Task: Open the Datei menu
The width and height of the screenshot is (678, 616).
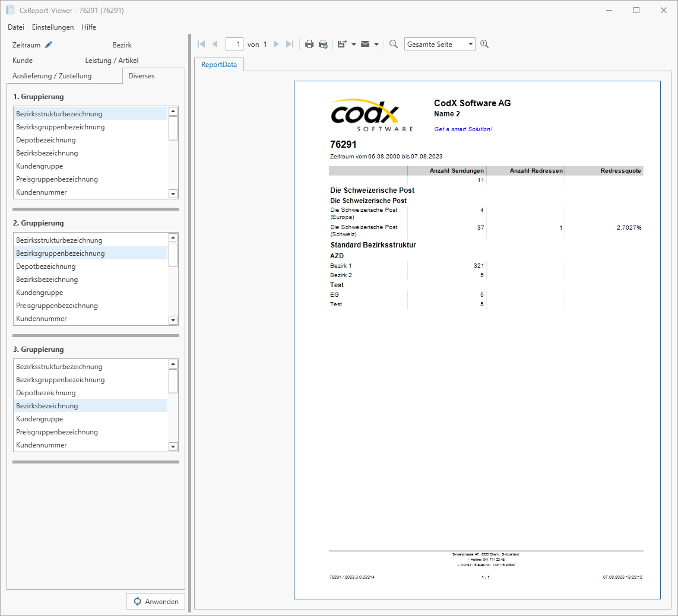Action: (x=16, y=27)
